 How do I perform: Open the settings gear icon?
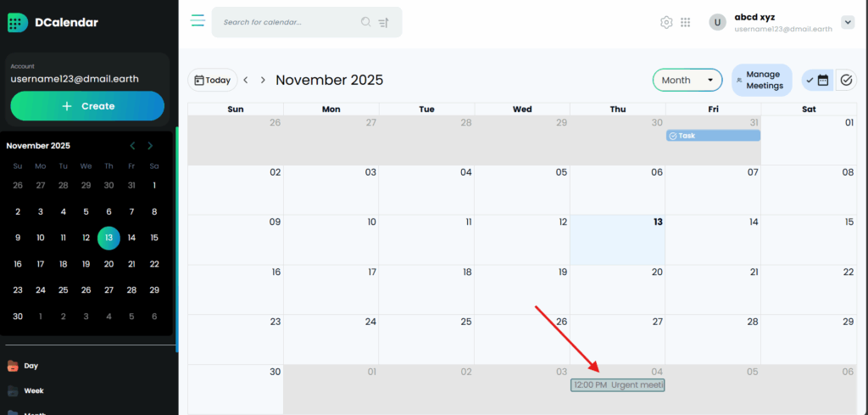pyautogui.click(x=666, y=22)
